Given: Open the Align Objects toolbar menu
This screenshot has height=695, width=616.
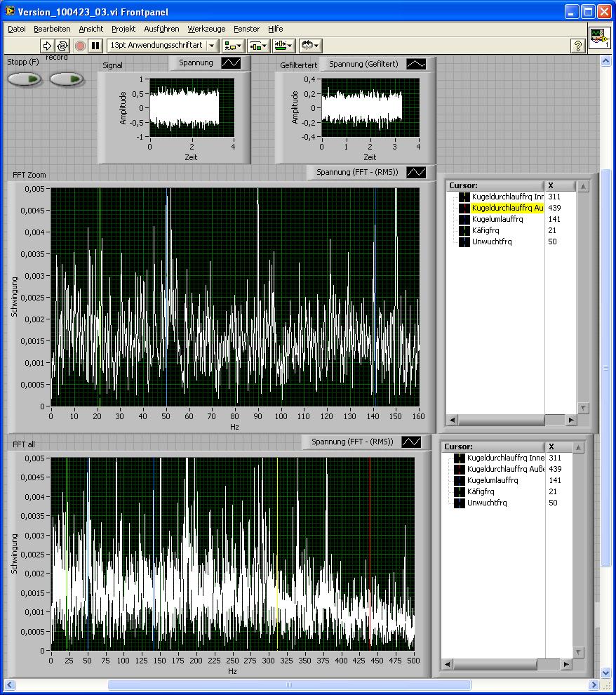Looking at the screenshot, I should [232, 46].
